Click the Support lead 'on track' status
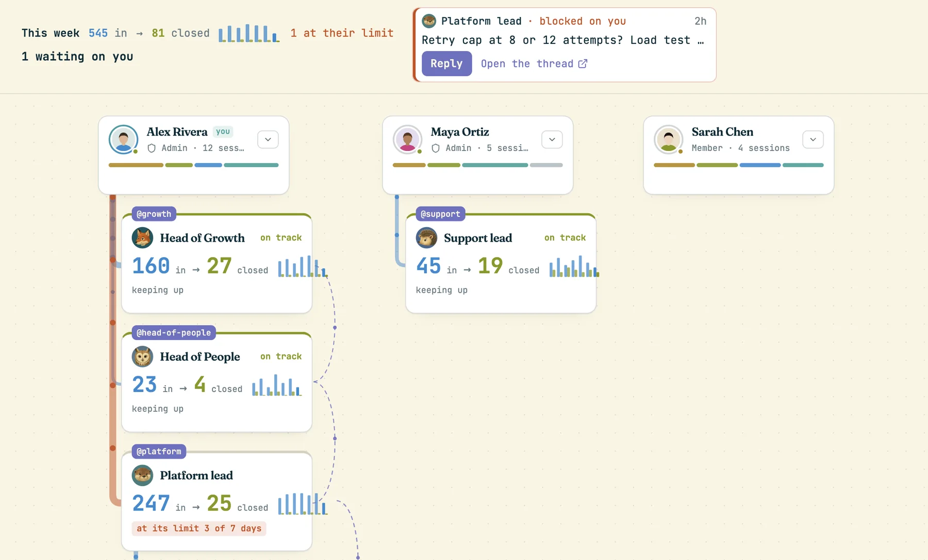The width and height of the screenshot is (928, 560). click(565, 238)
